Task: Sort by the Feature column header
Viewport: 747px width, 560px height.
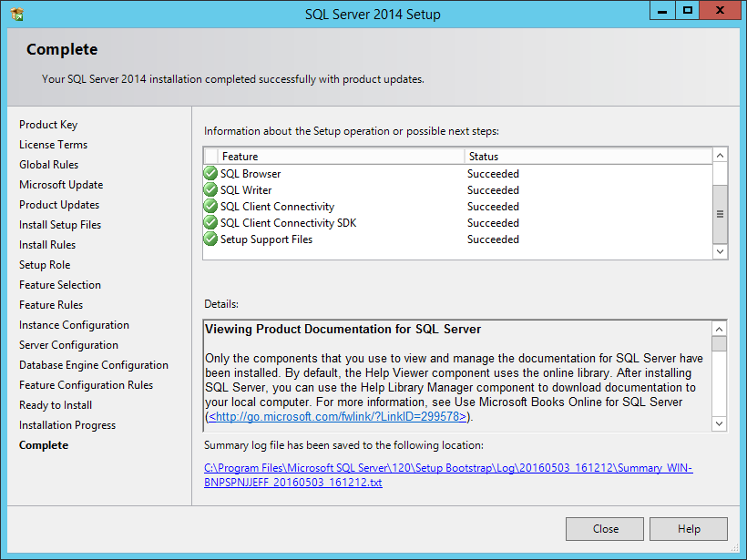Action: pos(341,157)
